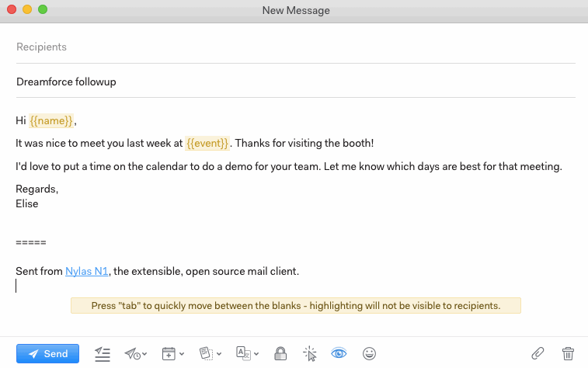Click the paperclip attach file icon
The height and width of the screenshot is (368, 588).
[x=538, y=353]
